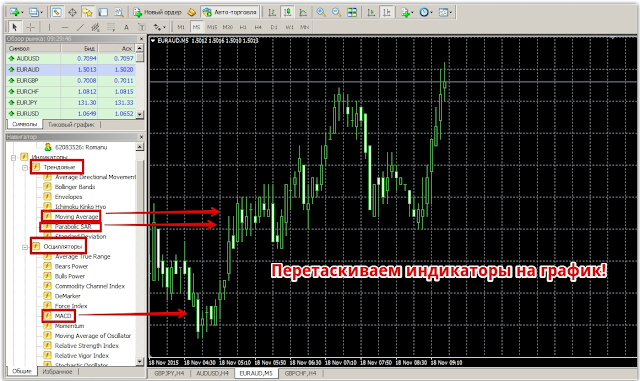Switch chart to line chart icon
The width and height of the screenshot is (640, 381).
coord(303,12)
